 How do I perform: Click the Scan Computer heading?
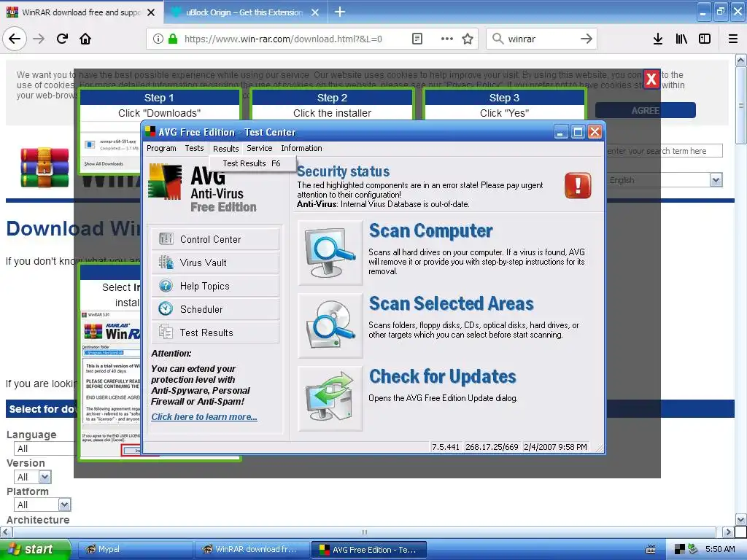tap(430, 231)
